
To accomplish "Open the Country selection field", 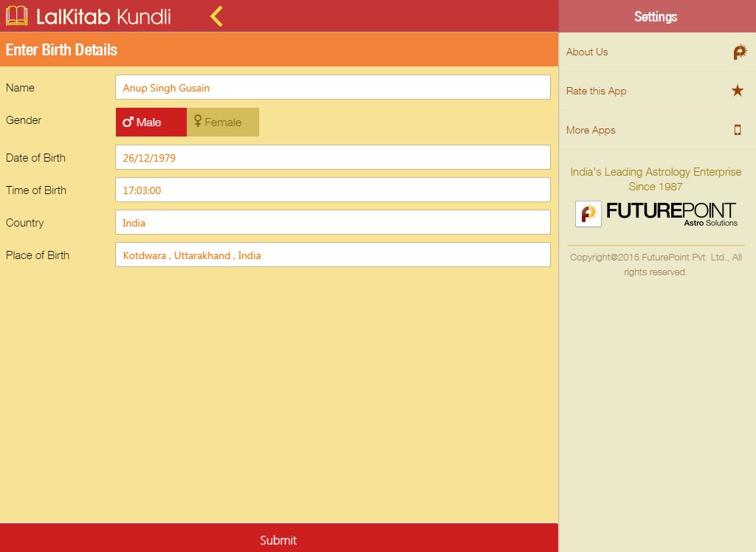I will [332, 222].
